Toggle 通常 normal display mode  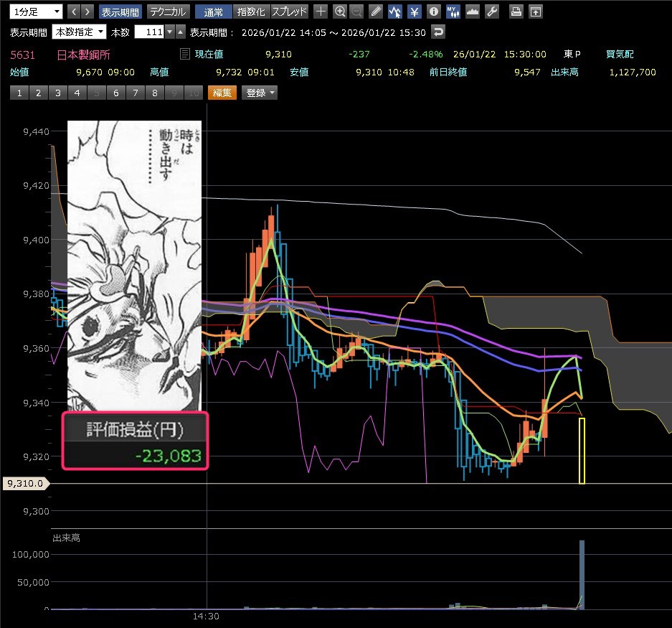[x=213, y=11]
